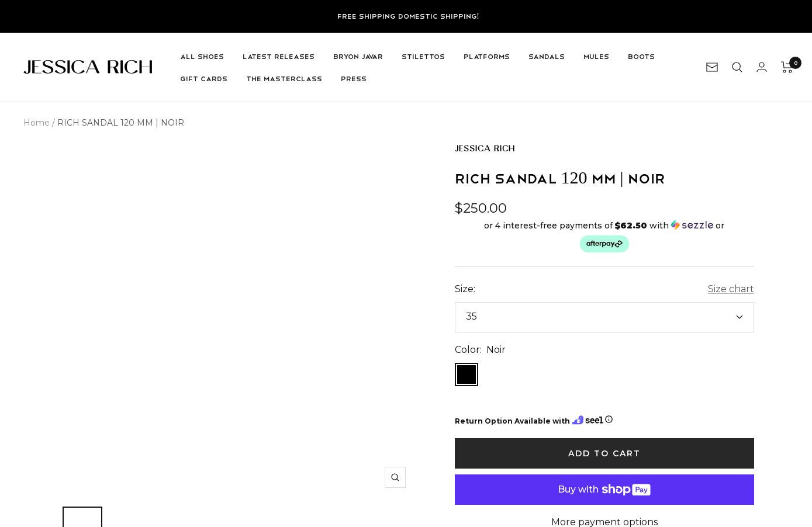Open the Size 35 dropdown
Screen dimensions: 812x527
pyautogui.click(x=604, y=317)
